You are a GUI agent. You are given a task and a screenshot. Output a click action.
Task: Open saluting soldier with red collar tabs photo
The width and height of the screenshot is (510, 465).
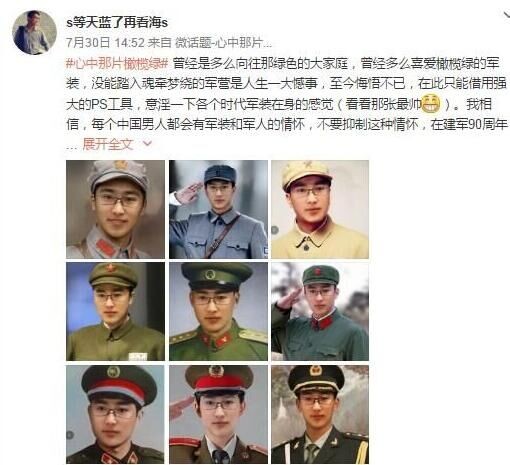pyautogui.click(x=320, y=311)
